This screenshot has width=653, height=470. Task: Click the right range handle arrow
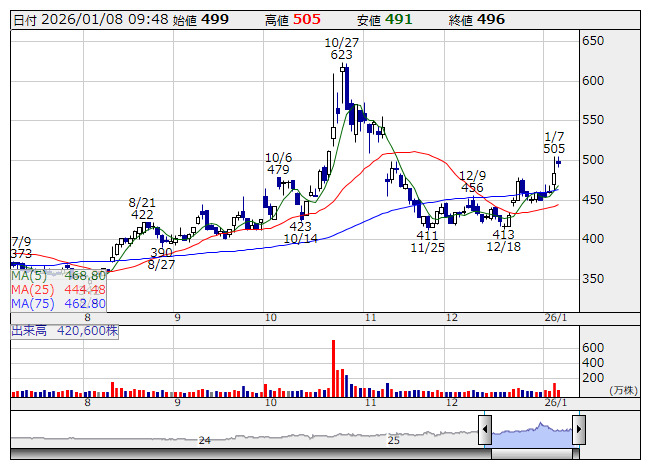[x=578, y=431]
